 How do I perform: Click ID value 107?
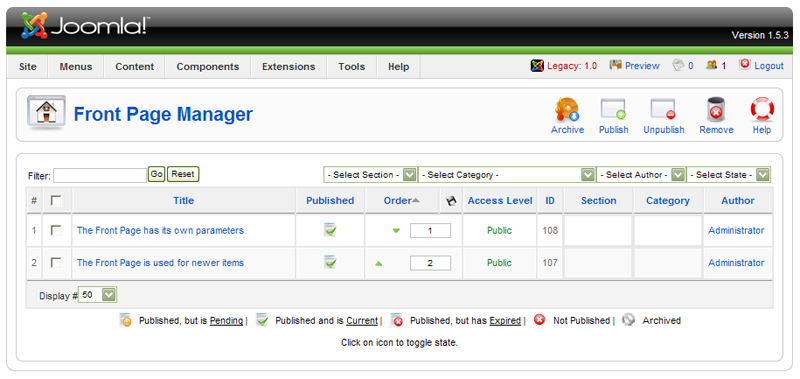click(550, 263)
